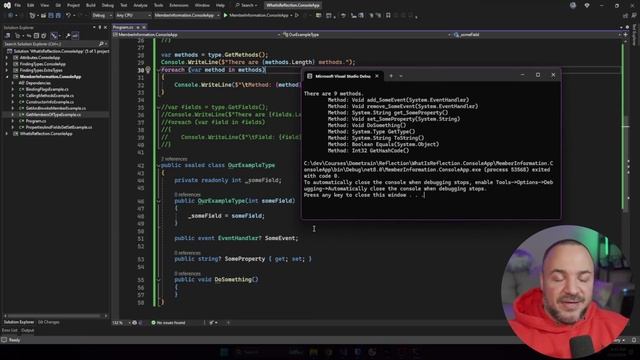Close the Solution Explorer panel
Screen dimensions: 640x360
point(106,27)
